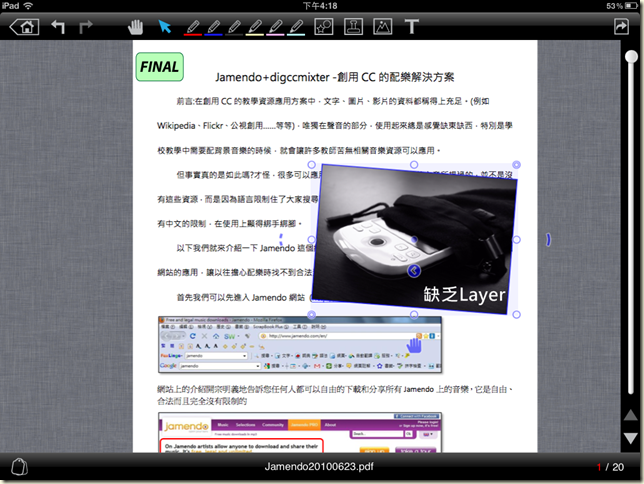
Task: Click the Wi-Fi status icon
Action: [x=28, y=6]
